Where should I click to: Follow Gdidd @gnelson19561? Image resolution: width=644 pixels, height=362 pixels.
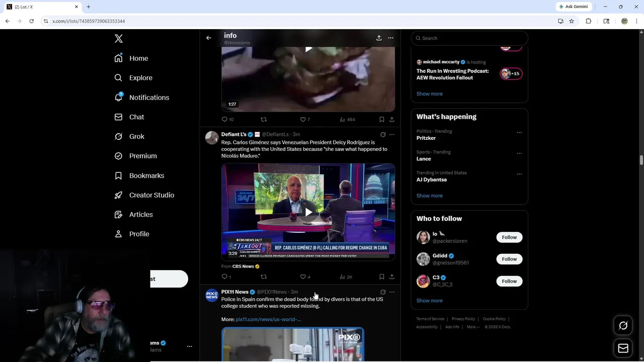[x=509, y=259]
